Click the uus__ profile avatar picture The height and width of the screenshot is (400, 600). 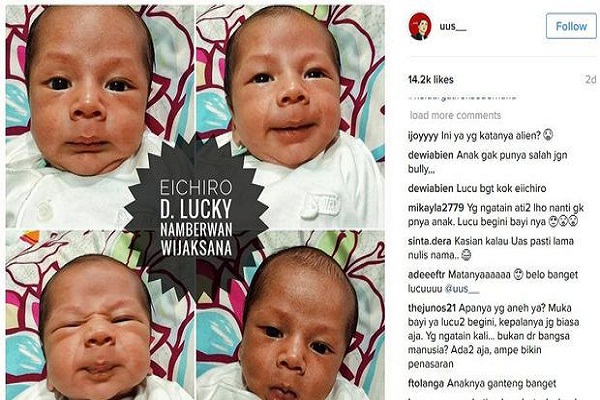point(420,26)
